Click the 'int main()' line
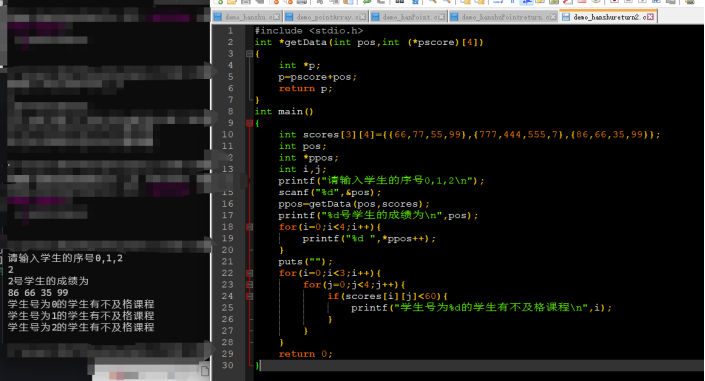The height and width of the screenshot is (381, 705). pyautogui.click(x=284, y=112)
